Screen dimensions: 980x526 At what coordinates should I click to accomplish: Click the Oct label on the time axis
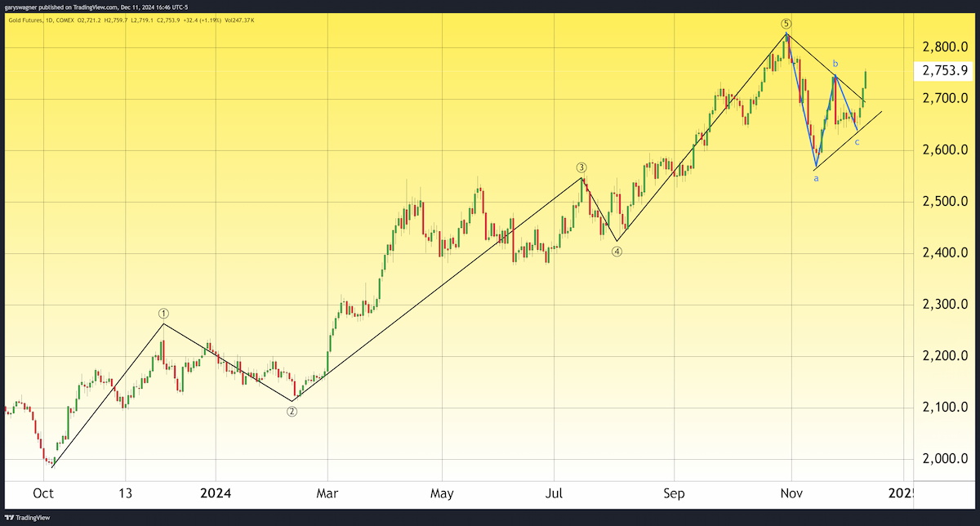point(45,493)
